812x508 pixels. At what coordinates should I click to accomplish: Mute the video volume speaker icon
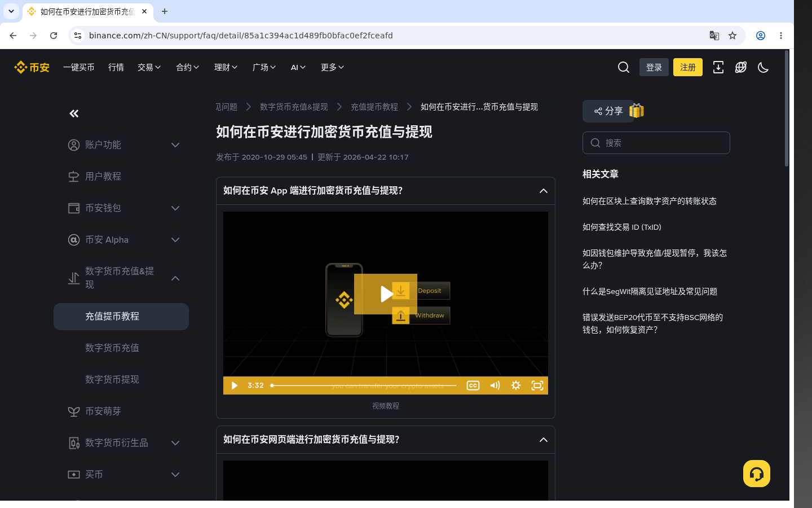(x=495, y=386)
